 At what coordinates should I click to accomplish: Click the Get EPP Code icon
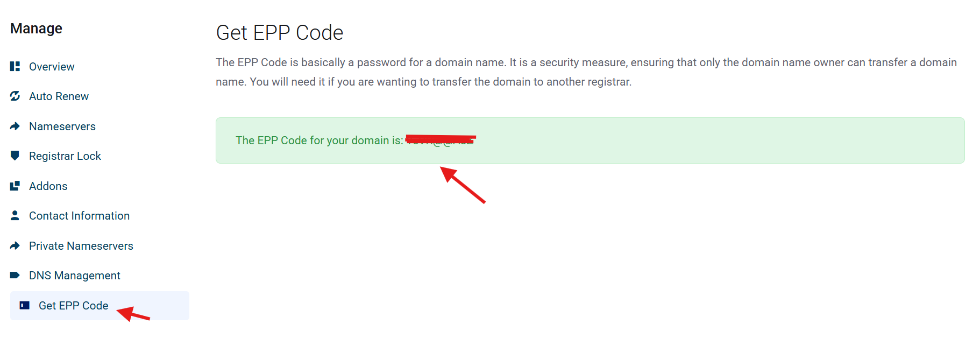pyautogui.click(x=25, y=305)
